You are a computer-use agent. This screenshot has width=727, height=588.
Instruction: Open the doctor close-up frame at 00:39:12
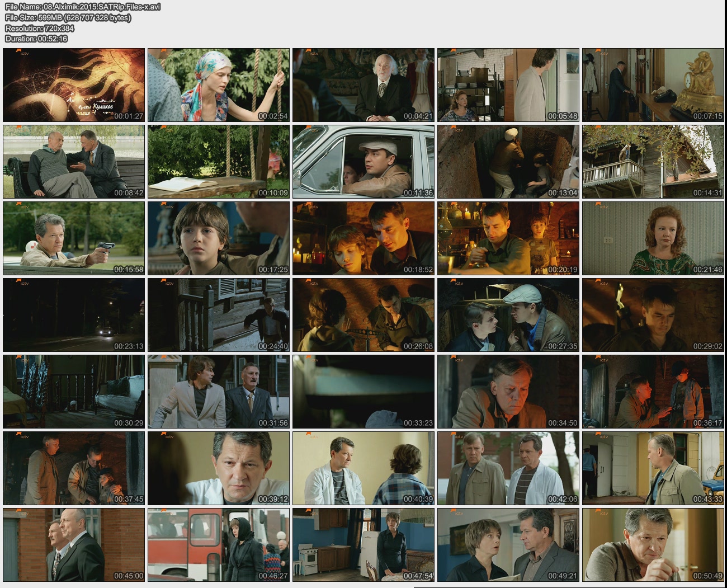click(219, 468)
